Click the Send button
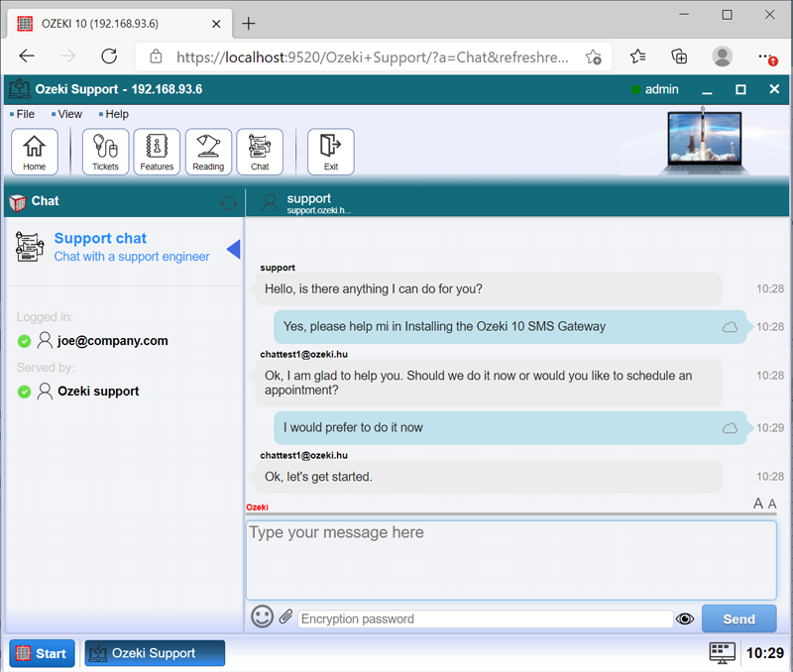This screenshot has height=672, width=793. pyautogui.click(x=738, y=618)
